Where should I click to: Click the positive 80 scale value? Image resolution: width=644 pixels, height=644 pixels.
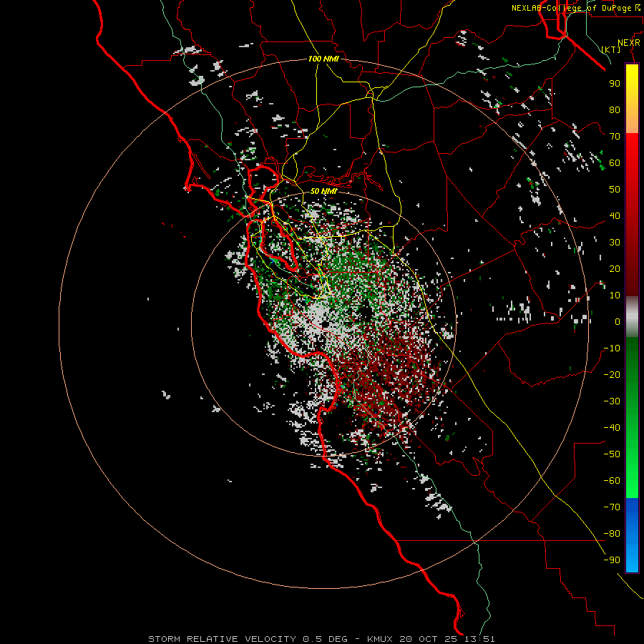(x=615, y=109)
